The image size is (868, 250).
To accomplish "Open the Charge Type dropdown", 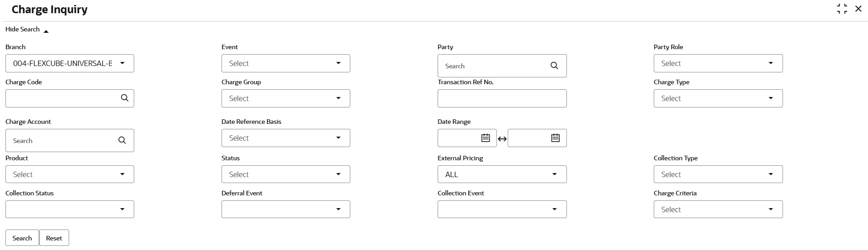I will tap(718, 98).
